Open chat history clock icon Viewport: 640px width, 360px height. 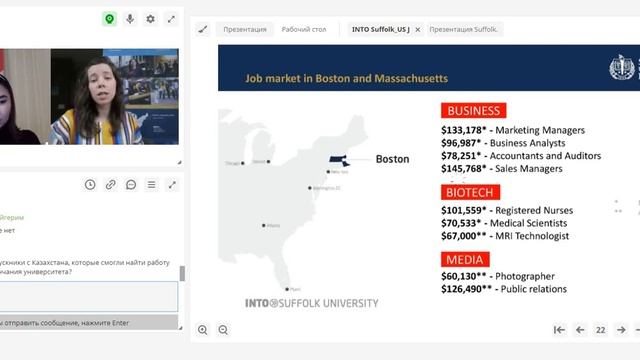[90, 184]
